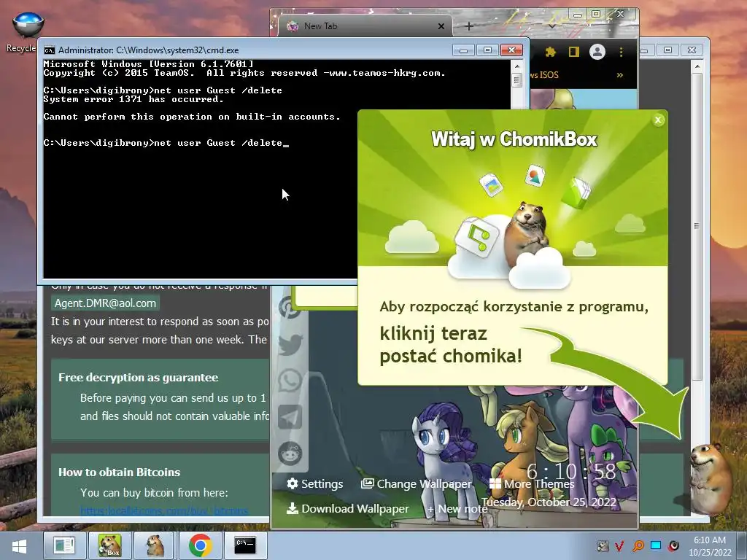Click the Twitter share icon

pos(289,344)
